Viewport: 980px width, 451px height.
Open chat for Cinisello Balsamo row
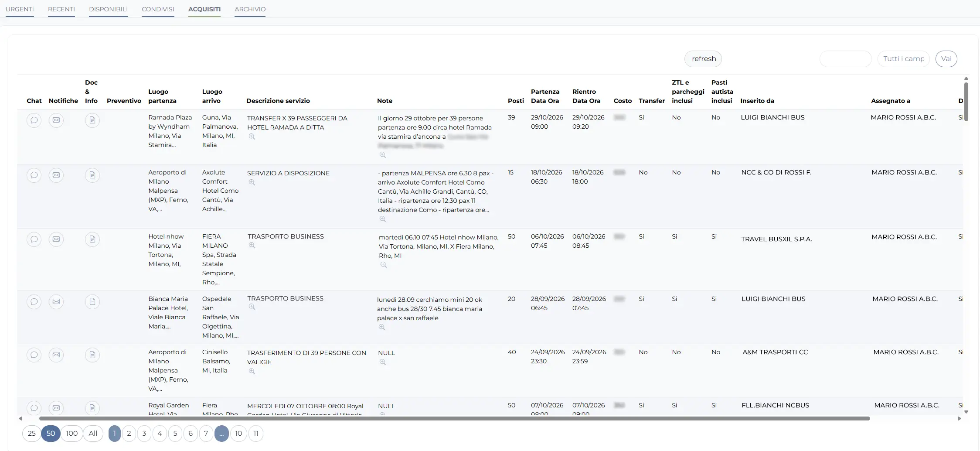34,355
